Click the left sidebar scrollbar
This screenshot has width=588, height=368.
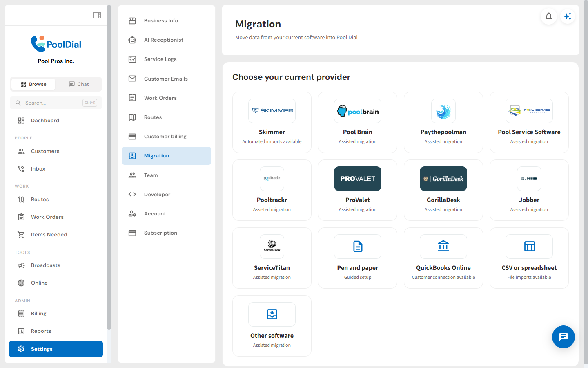(x=109, y=167)
